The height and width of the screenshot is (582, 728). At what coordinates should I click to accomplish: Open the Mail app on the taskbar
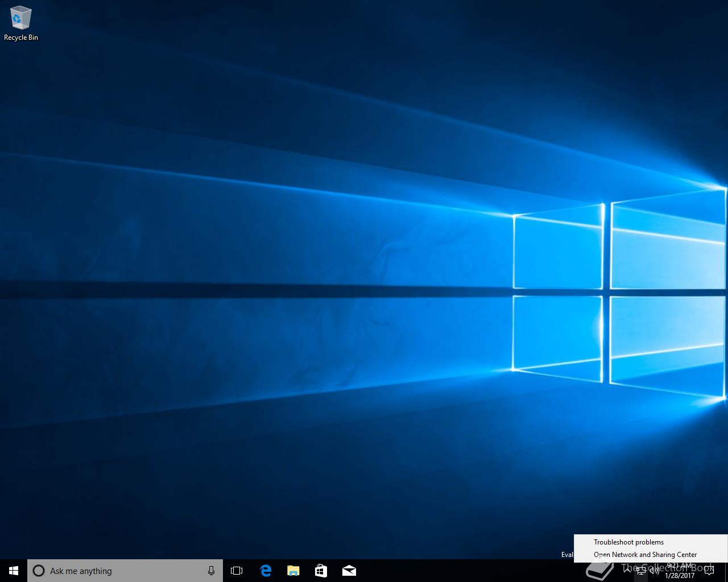(x=349, y=571)
